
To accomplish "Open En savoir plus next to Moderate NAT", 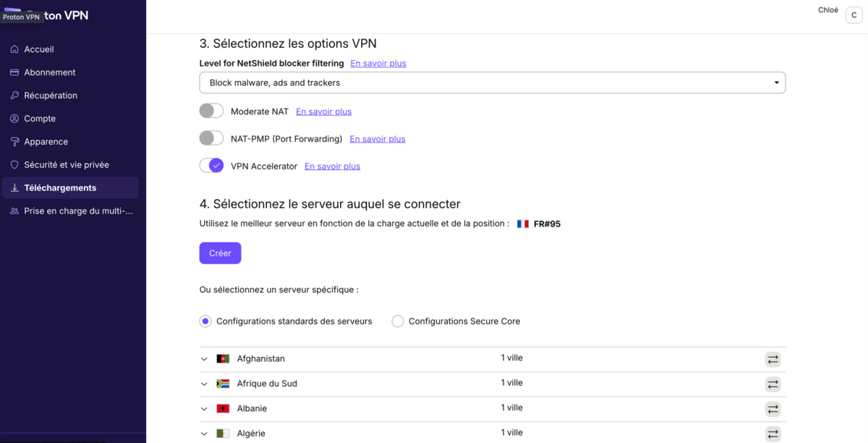I will (x=323, y=111).
